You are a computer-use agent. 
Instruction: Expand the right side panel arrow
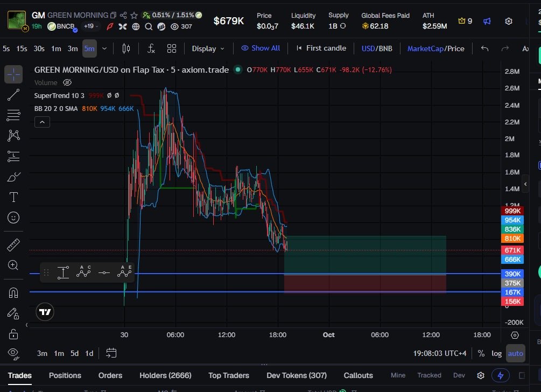[x=525, y=184]
